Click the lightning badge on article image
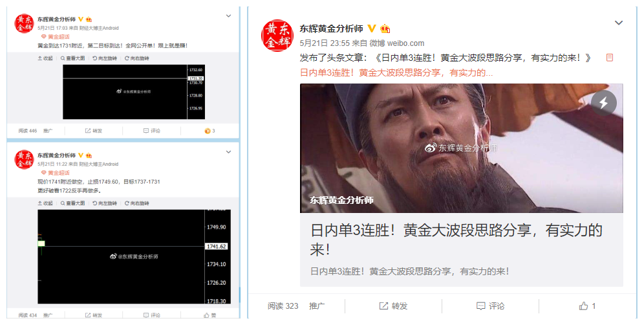This screenshot has width=644, height=325. [604, 103]
